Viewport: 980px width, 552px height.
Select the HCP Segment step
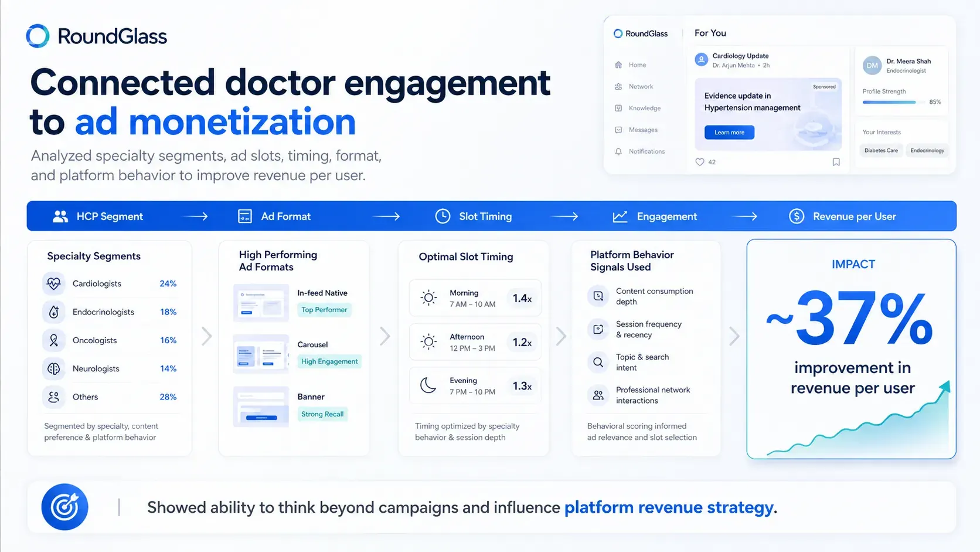(x=97, y=216)
